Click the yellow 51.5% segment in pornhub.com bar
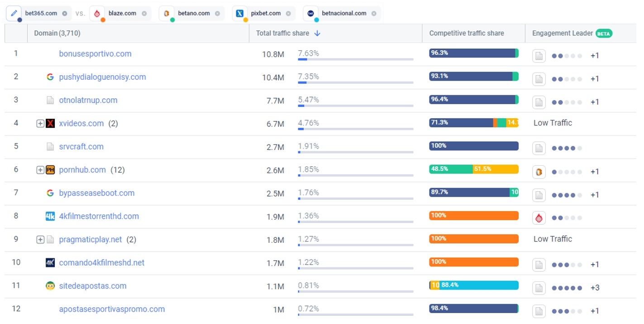This screenshot has width=644, height=324. click(x=496, y=169)
